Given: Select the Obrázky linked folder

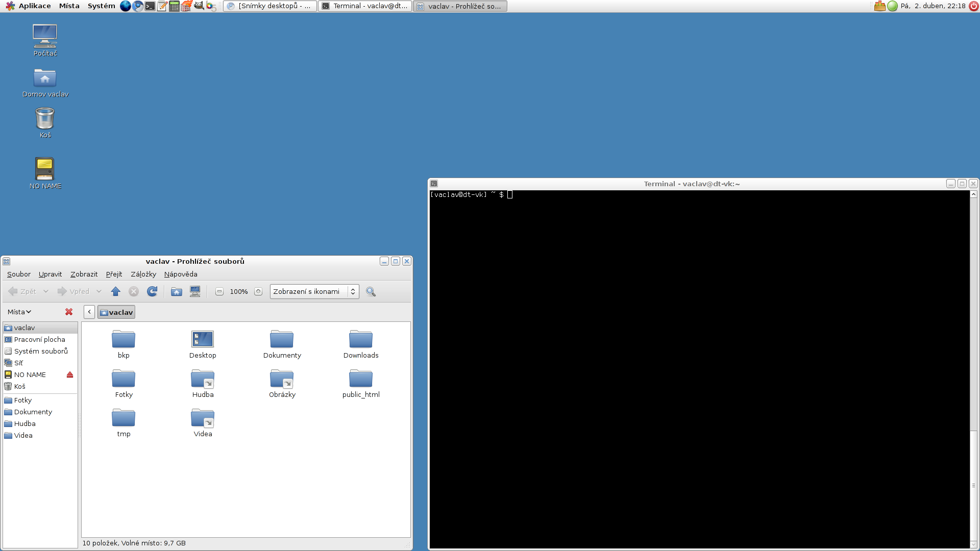Looking at the screenshot, I should tap(282, 384).
